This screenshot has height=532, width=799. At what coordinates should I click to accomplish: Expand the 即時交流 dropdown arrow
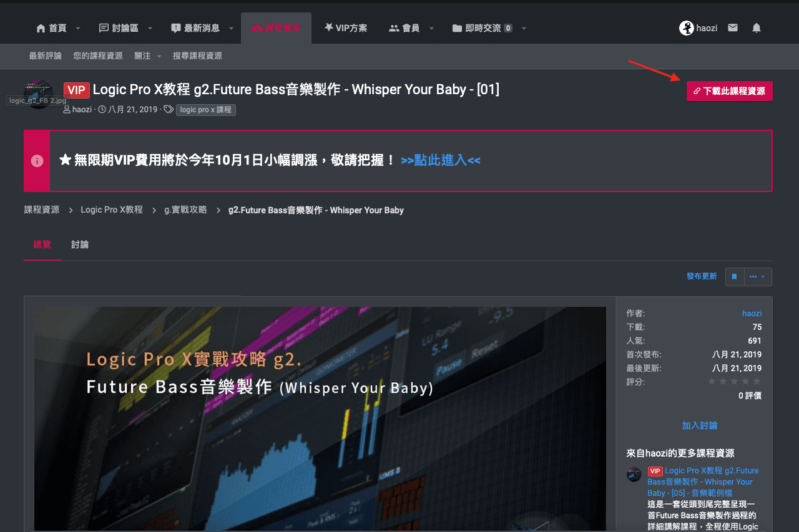524,29
